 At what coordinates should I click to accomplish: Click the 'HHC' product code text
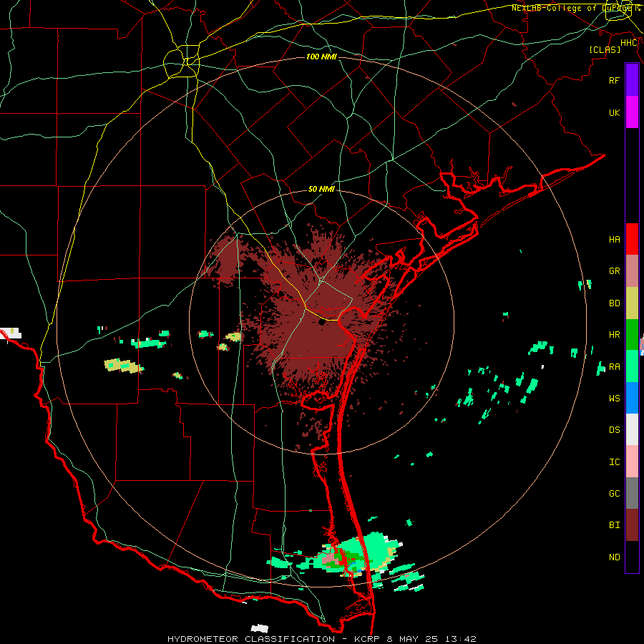(629, 43)
